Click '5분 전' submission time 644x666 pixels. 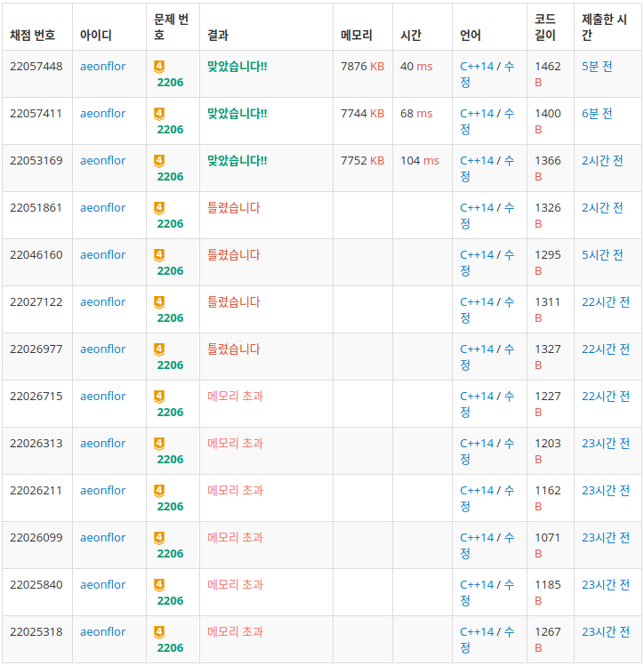[597, 67]
